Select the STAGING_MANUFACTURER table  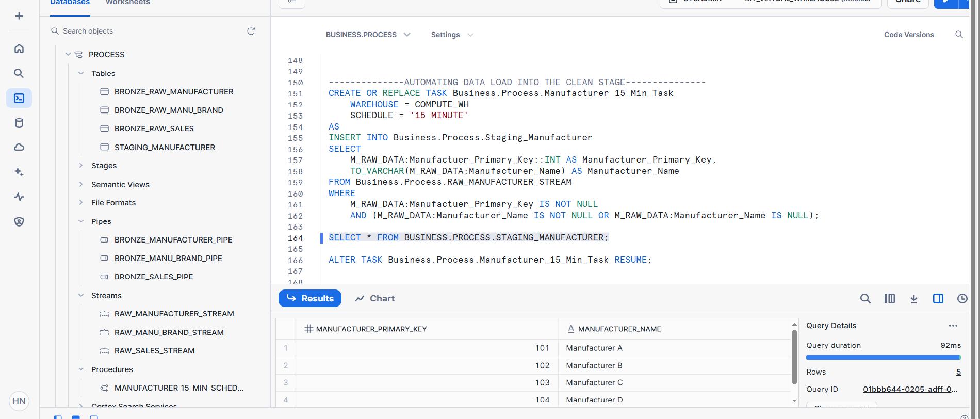coord(165,147)
